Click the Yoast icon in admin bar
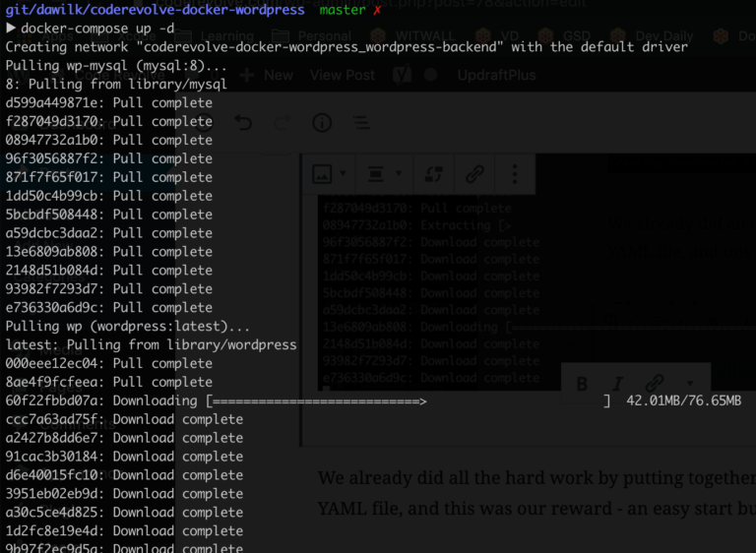The image size is (756, 553). (x=402, y=75)
